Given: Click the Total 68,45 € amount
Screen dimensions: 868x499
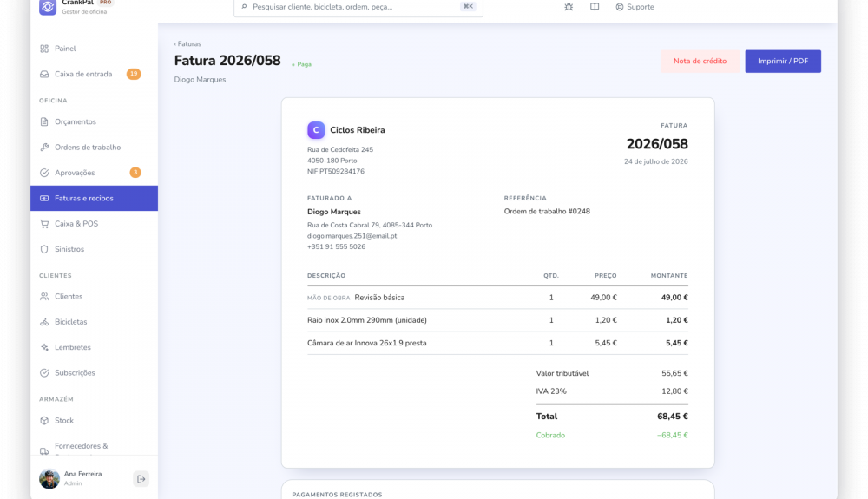Looking at the screenshot, I should tap(673, 417).
